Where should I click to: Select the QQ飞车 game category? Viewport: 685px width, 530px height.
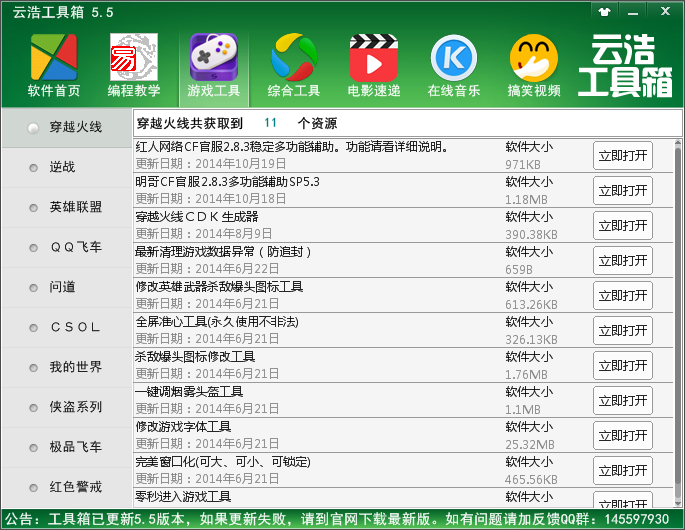tap(67, 248)
